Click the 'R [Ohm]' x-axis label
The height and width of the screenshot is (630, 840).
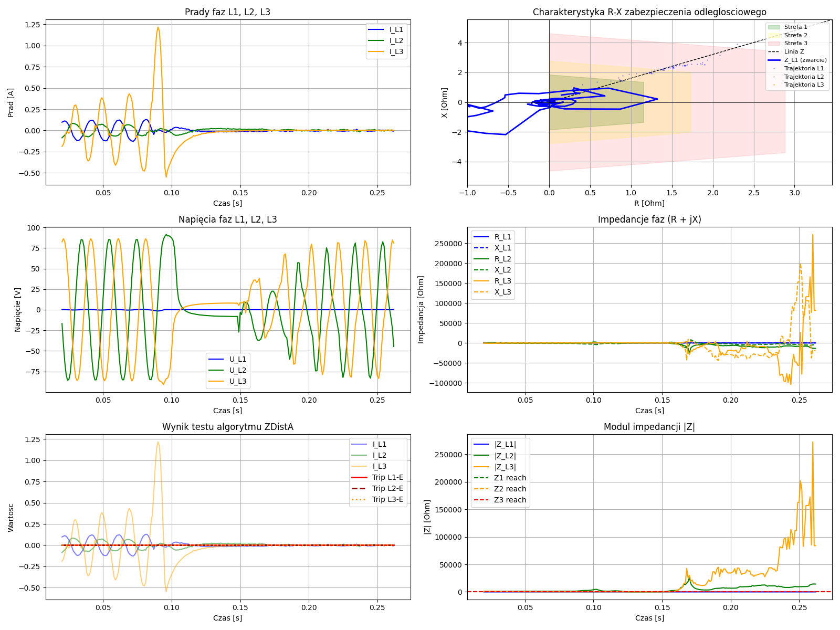(649, 203)
